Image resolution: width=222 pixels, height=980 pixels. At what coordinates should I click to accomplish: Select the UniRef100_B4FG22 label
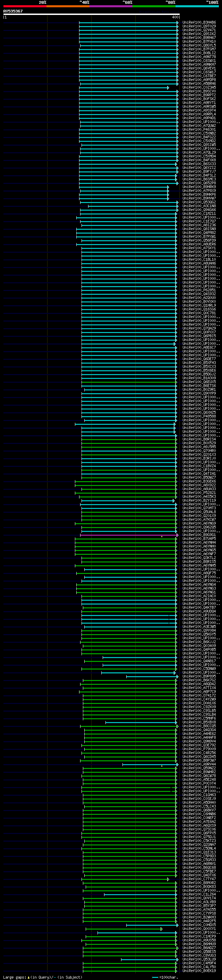tap(199, 137)
